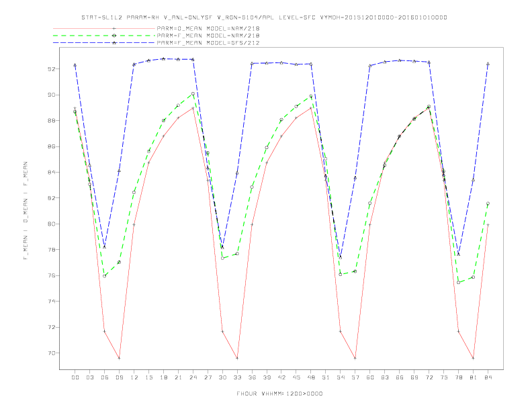Screen dimensions: 532x411
Task: Click the chart title starting with STAT=SL1L2
Action: pyautogui.click(x=264, y=17)
